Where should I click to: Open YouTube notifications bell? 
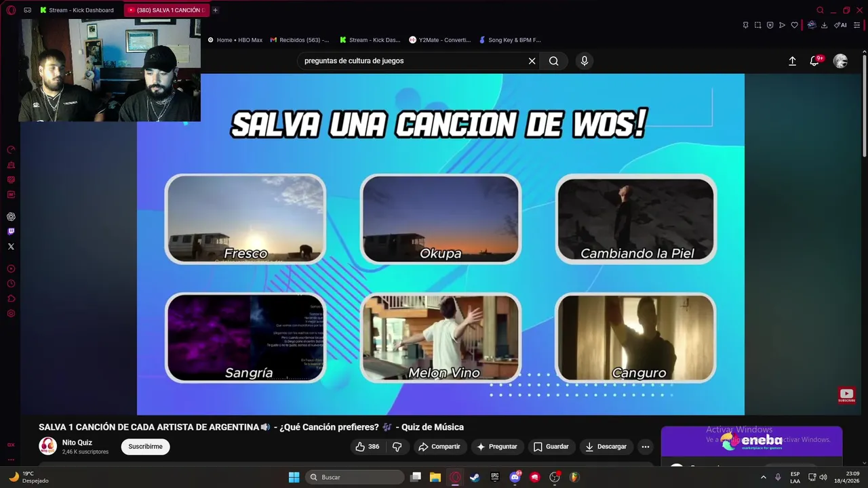[815, 61]
